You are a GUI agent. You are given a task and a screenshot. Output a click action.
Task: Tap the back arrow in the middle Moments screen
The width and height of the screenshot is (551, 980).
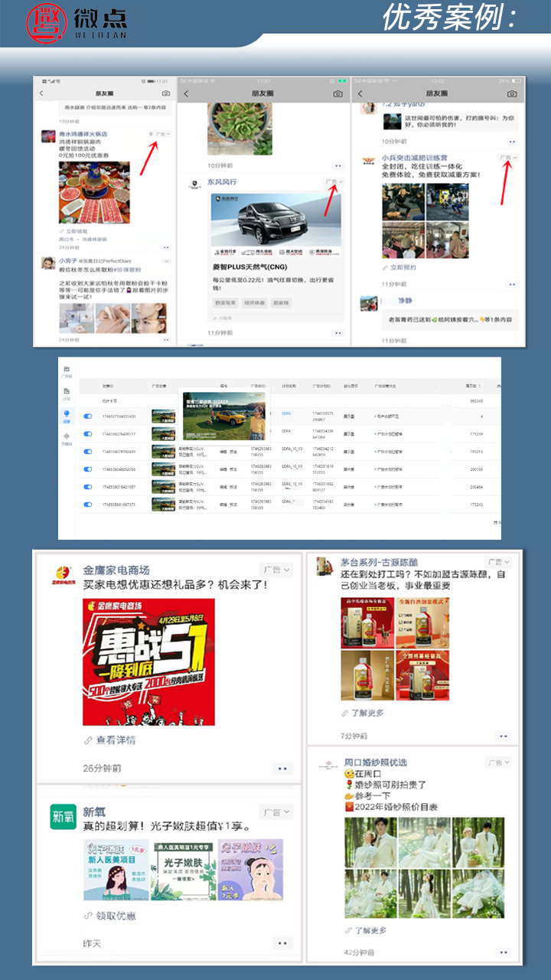187,93
